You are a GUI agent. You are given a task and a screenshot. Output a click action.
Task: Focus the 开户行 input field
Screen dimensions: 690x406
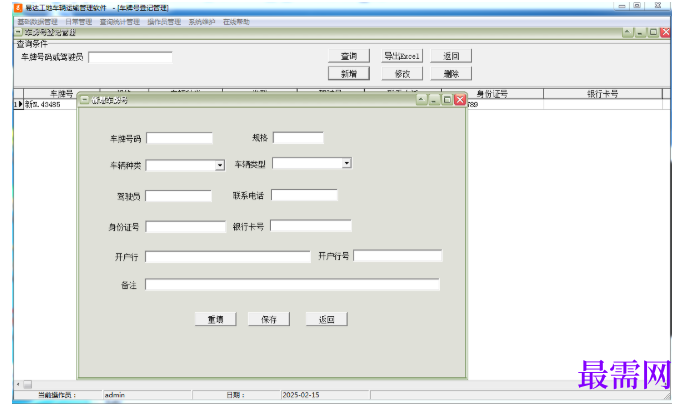click(x=228, y=256)
